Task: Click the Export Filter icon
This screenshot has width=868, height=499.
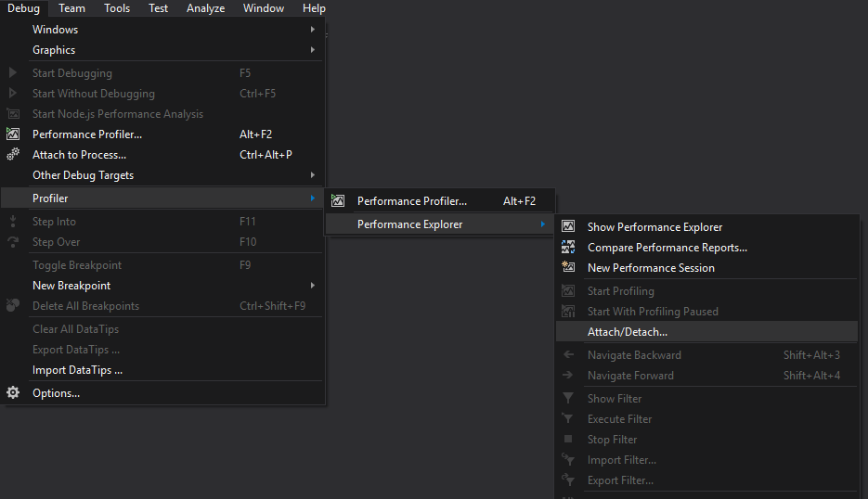Action: click(x=568, y=480)
